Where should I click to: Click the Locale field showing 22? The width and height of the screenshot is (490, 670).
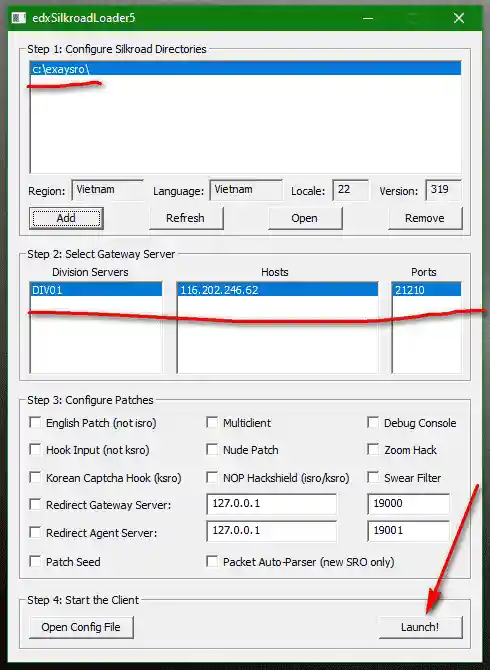point(350,190)
